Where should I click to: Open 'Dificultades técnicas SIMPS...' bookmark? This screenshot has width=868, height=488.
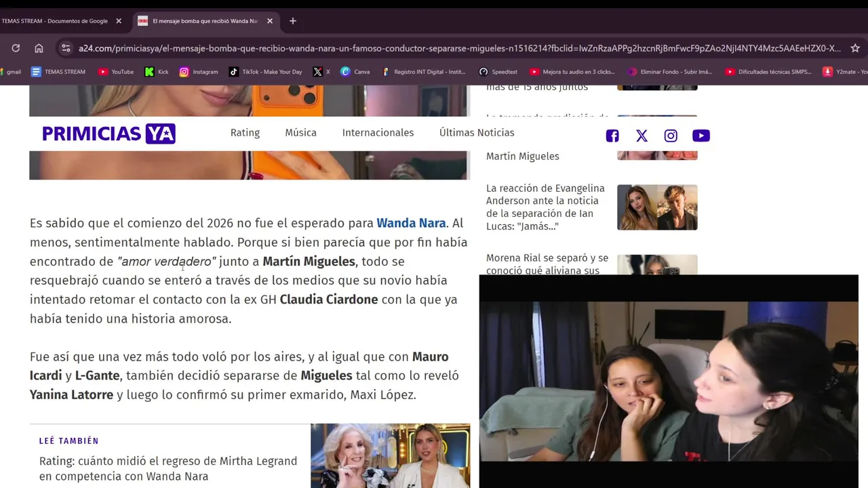768,72
